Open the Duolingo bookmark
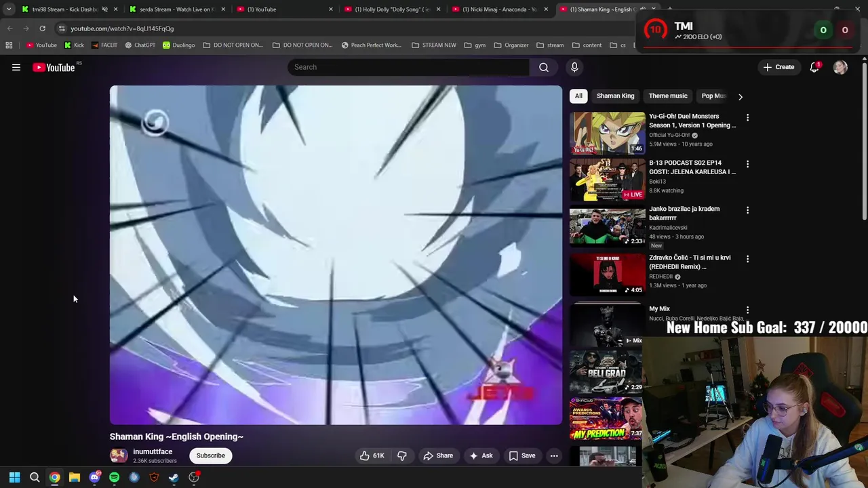Image resolution: width=868 pixels, height=488 pixels. coord(178,45)
